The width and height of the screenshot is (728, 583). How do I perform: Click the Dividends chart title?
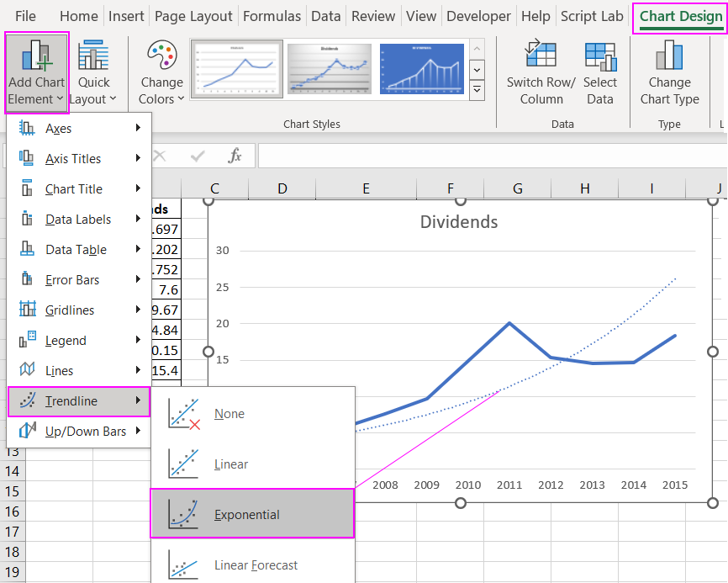(x=459, y=222)
